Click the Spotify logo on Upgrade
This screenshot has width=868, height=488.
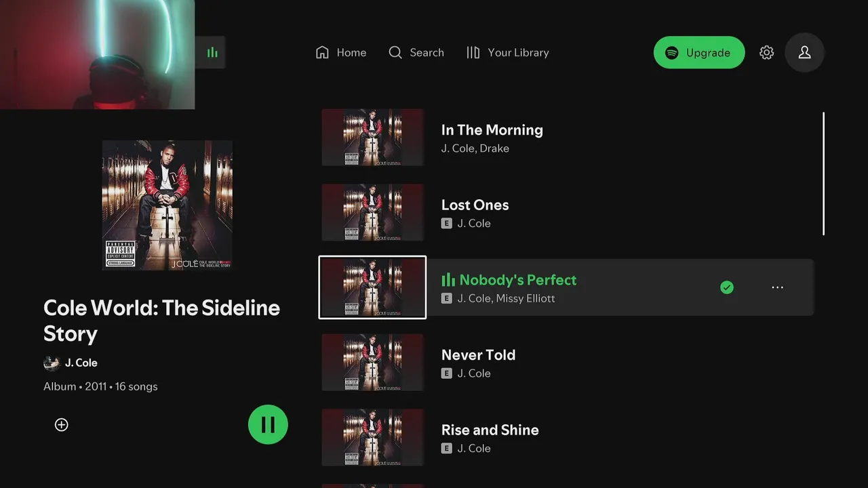click(x=671, y=52)
